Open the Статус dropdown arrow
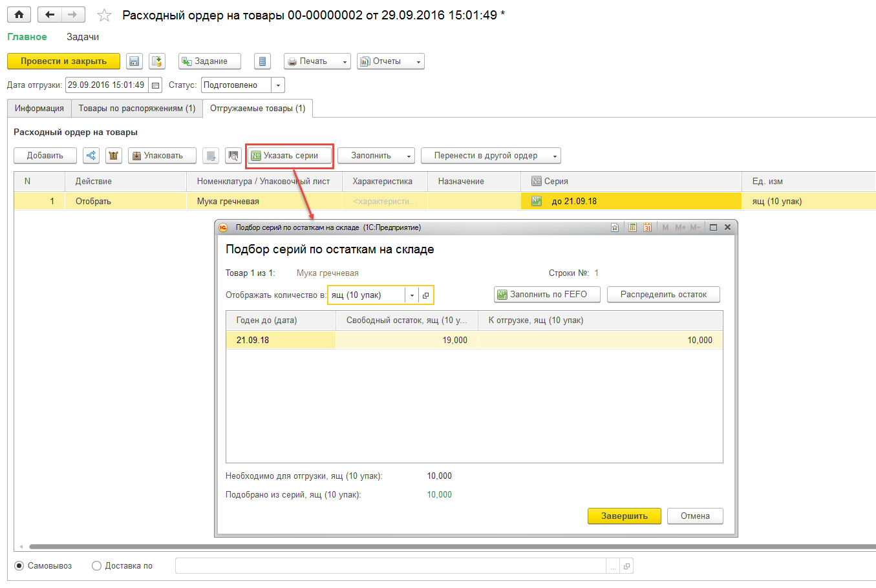 278,85
